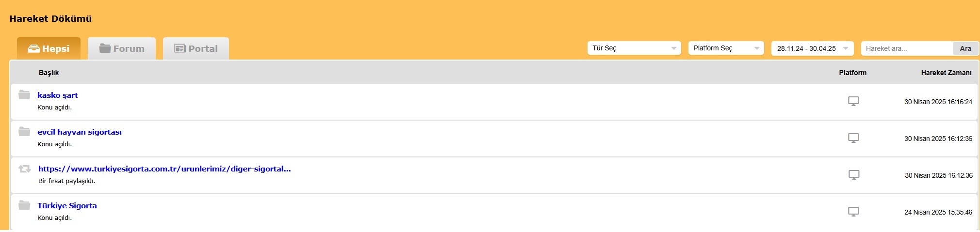Open the Türkiye Sigorta topic link
Screen dimensions: 980x232
coord(67,205)
